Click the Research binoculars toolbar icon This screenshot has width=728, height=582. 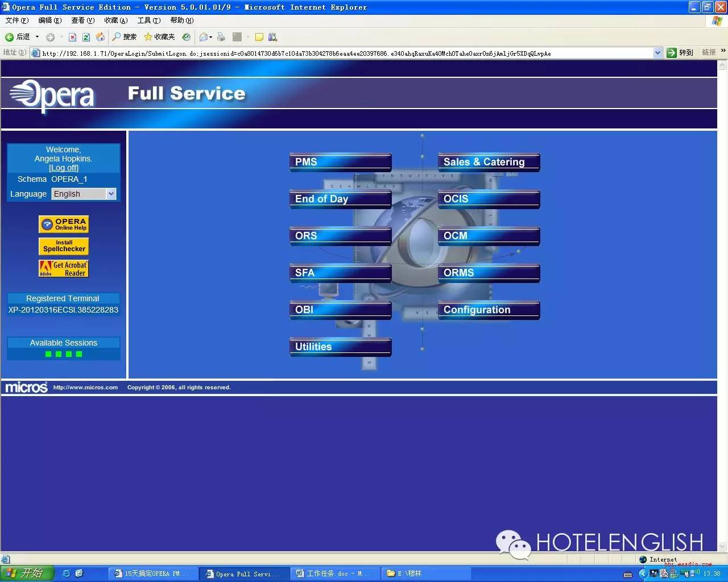tap(272, 37)
